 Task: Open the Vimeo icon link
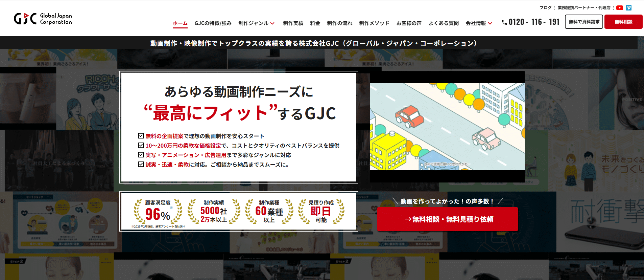[629, 8]
